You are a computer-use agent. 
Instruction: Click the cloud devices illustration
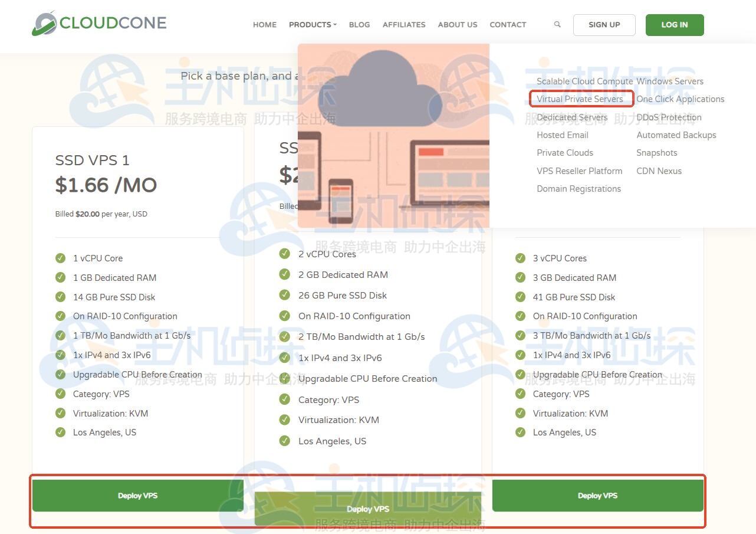pos(393,135)
